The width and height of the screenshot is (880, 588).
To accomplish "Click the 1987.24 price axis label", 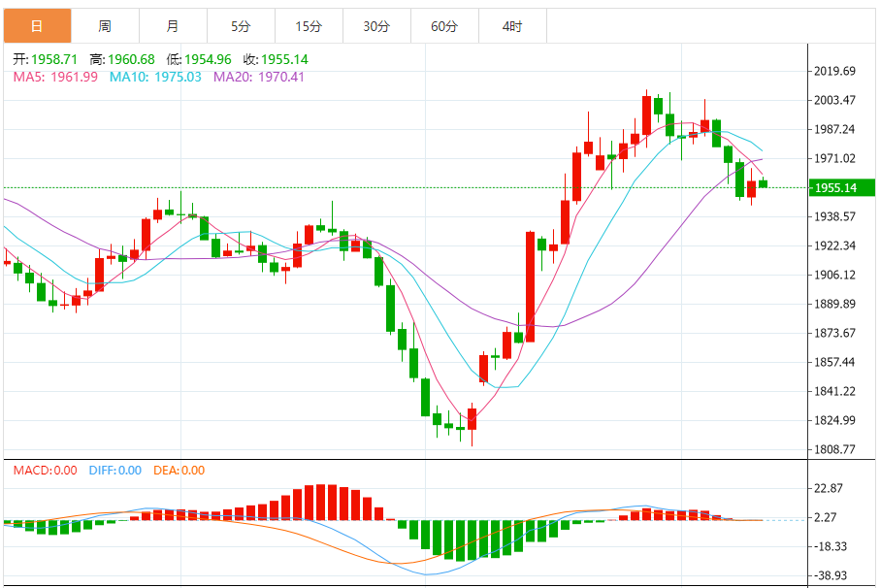I will point(834,130).
